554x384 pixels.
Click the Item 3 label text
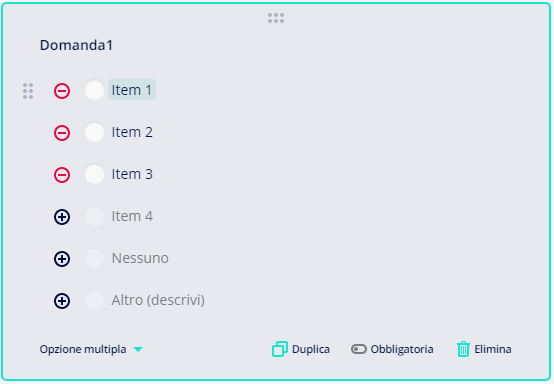coord(132,174)
